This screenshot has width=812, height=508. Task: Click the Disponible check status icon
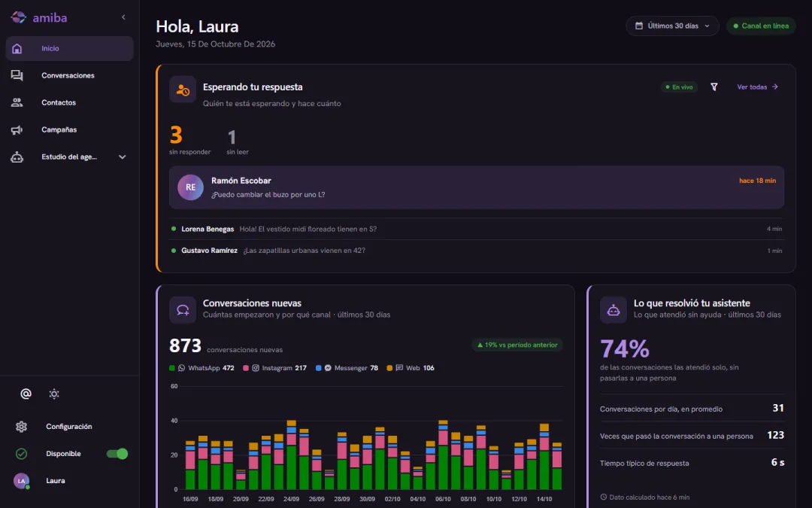point(21,454)
